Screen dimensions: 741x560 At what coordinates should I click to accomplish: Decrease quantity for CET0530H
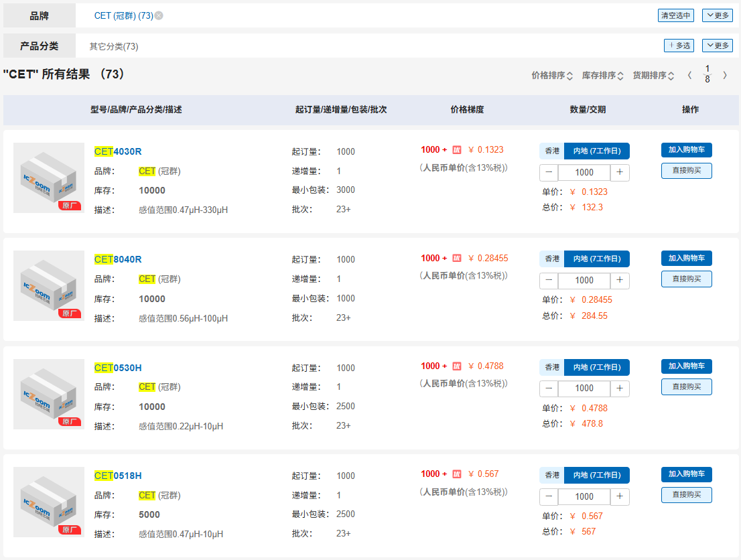(549, 389)
